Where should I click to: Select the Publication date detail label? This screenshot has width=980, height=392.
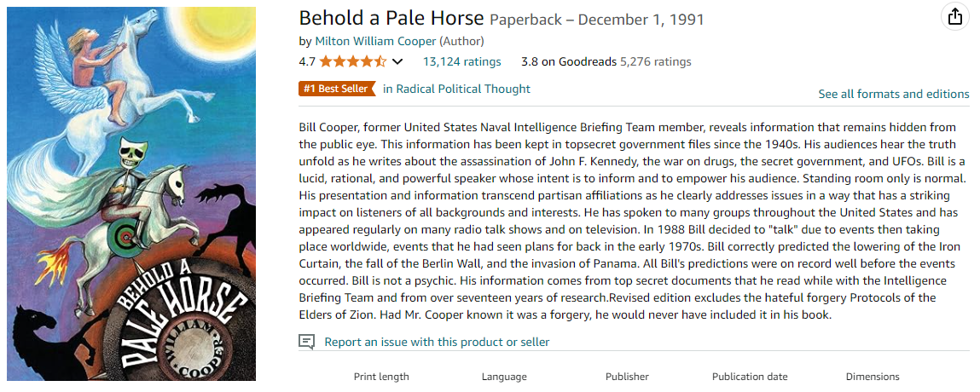pos(750,377)
